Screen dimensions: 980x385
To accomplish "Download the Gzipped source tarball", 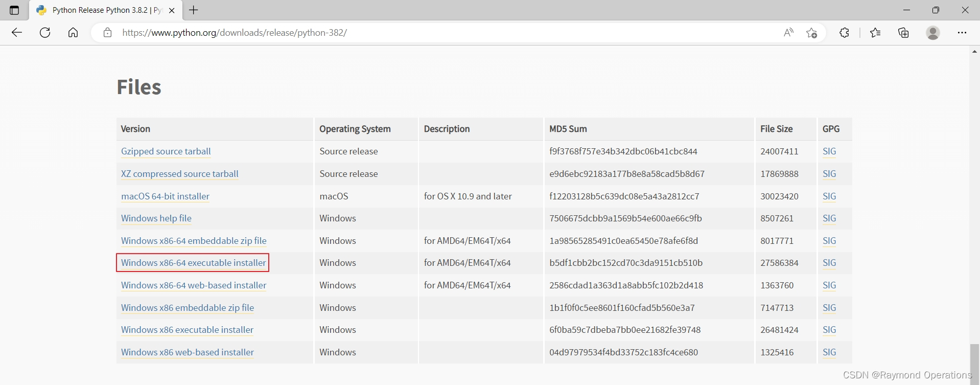I will point(166,151).
